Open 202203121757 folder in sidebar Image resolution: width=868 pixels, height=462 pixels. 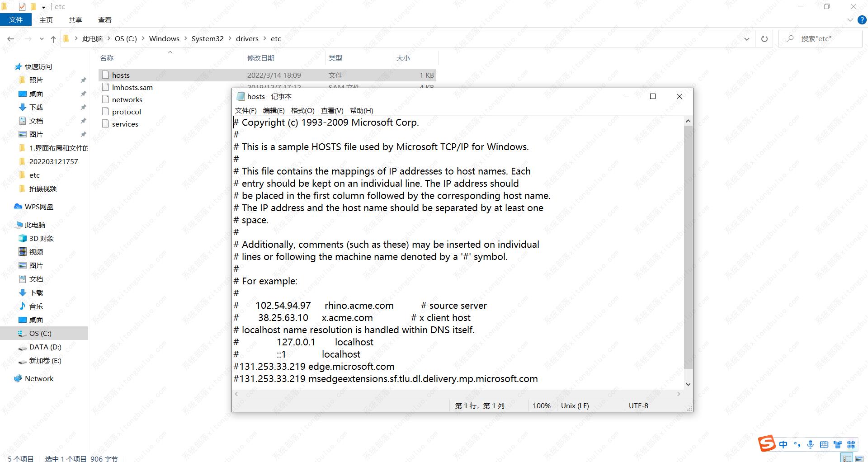point(53,161)
